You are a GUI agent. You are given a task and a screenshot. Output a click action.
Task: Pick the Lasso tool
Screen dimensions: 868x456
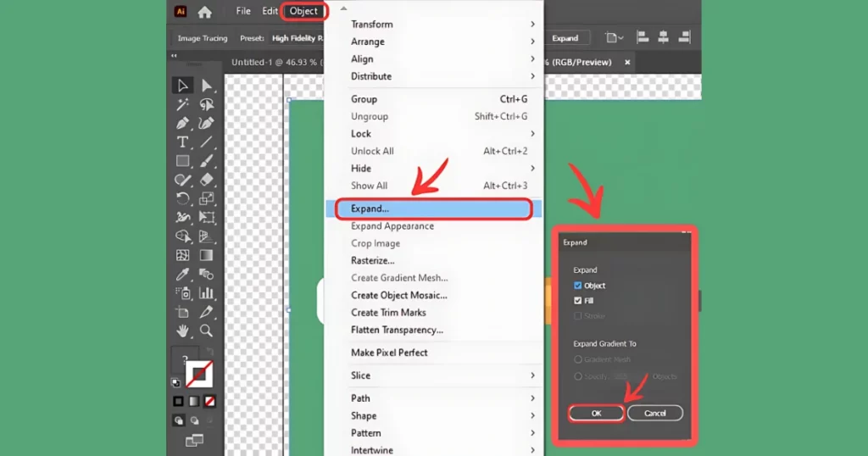[207, 104]
